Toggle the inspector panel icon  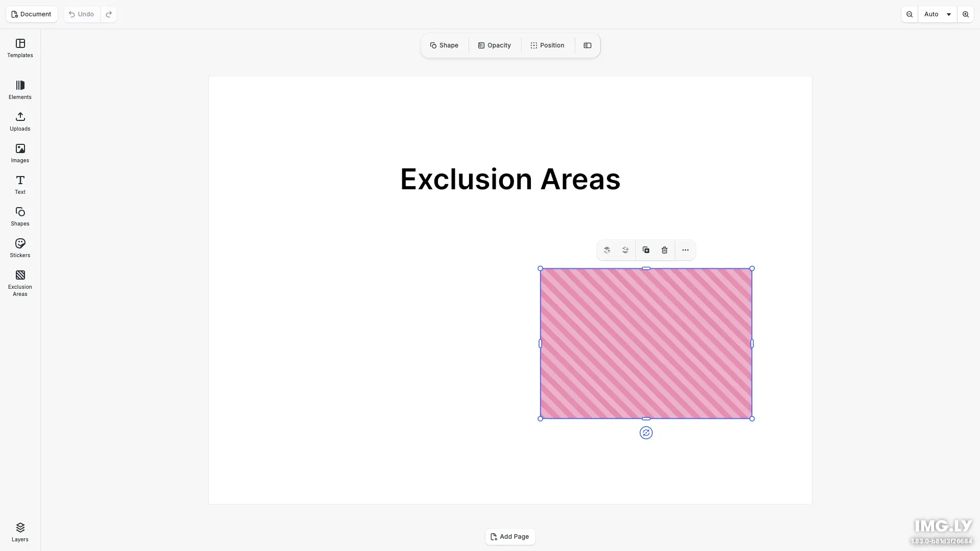(587, 45)
